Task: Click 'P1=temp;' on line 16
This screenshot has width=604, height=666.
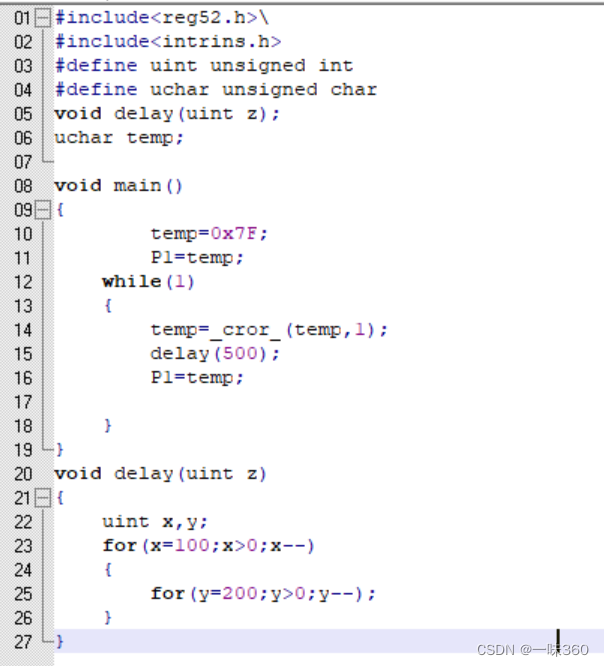Action: (x=197, y=378)
